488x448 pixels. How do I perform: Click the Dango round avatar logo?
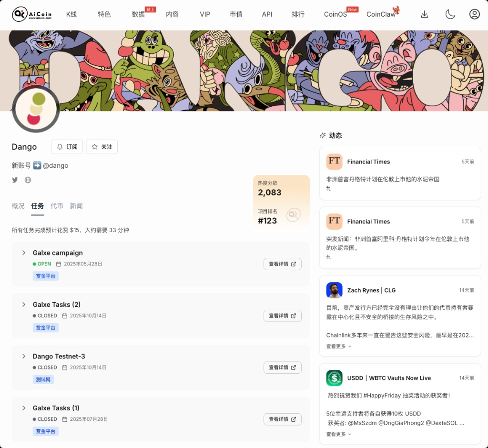36,109
